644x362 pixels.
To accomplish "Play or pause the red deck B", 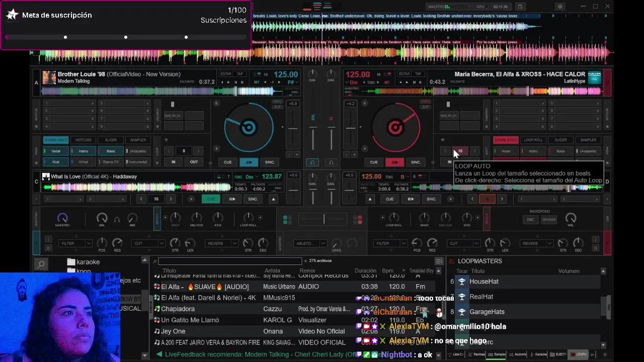I will (x=394, y=162).
